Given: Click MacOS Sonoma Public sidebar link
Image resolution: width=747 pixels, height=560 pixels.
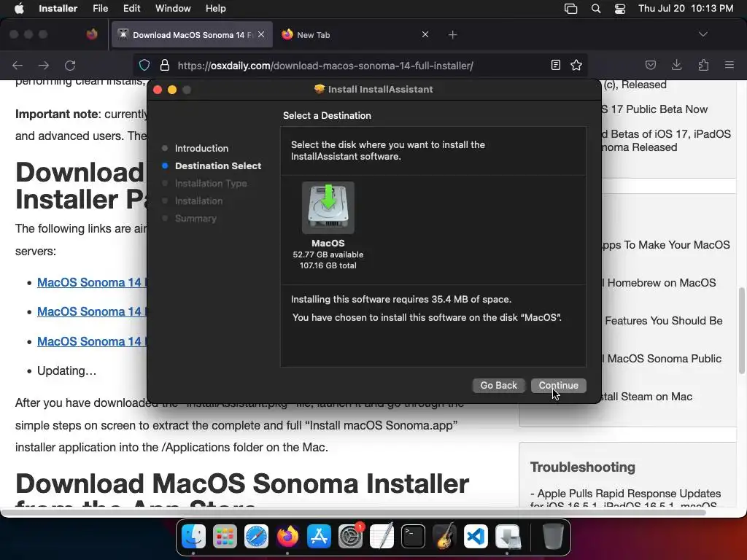Looking at the screenshot, I should (662, 359).
